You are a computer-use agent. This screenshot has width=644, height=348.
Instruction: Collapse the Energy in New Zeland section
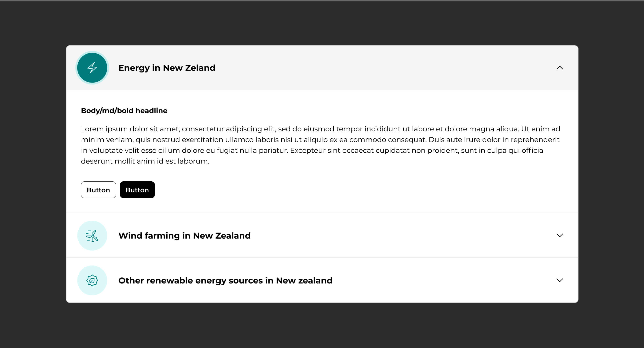560,68
